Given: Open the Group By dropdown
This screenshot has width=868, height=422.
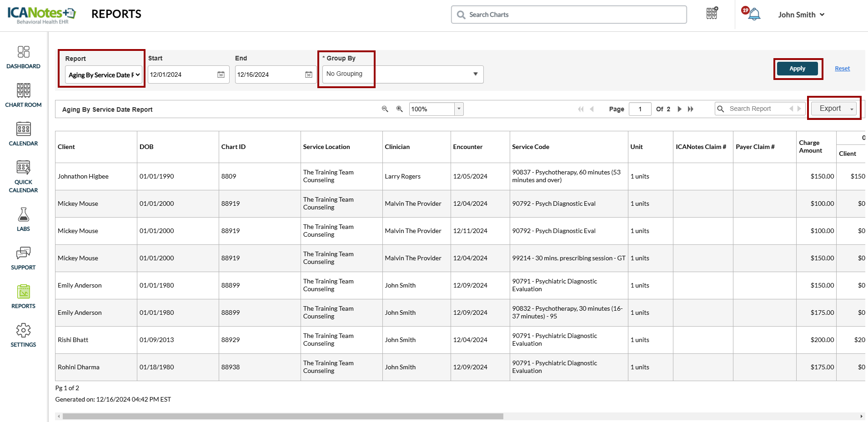Looking at the screenshot, I should coord(402,74).
